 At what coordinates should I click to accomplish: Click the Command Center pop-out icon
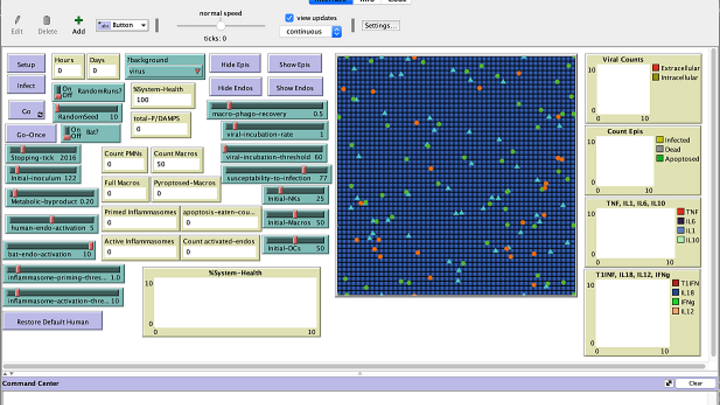click(x=668, y=383)
